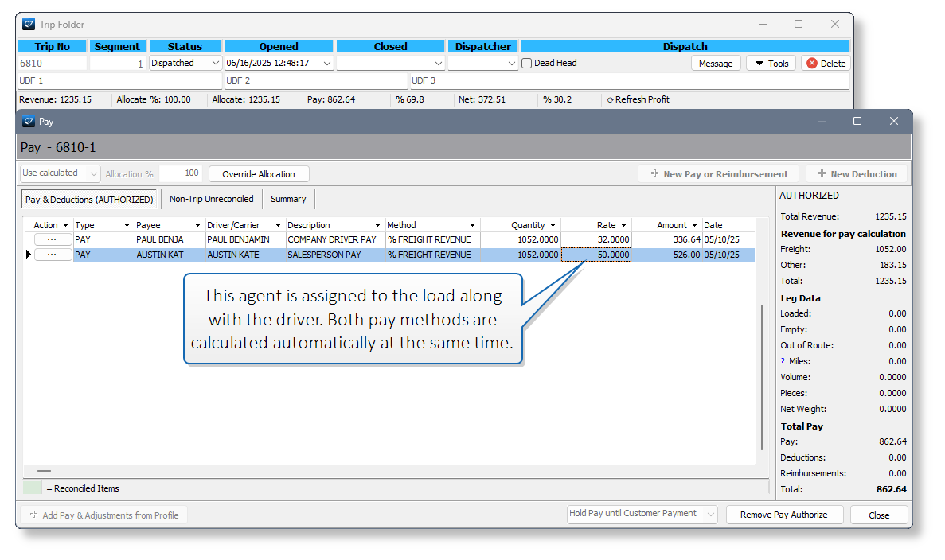Click Remove Pay Authorize button

tap(783, 515)
